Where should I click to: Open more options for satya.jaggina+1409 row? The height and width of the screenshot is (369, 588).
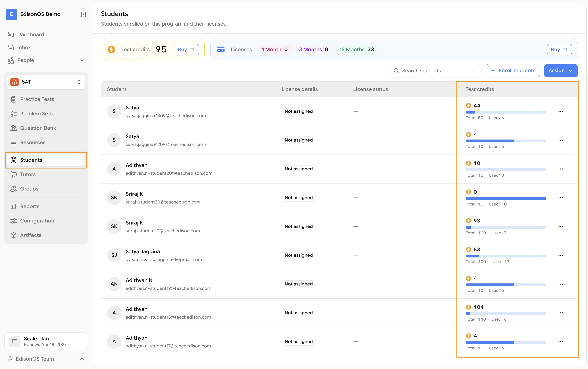tap(560, 111)
